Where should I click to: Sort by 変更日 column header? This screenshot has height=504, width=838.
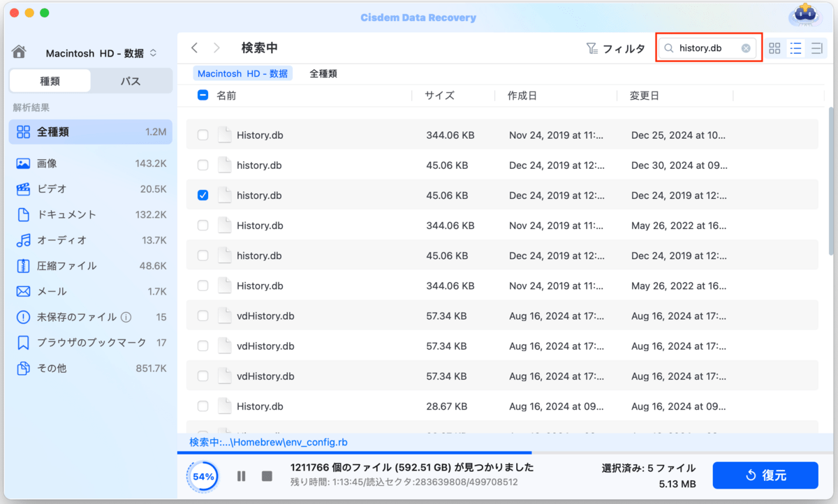[645, 96]
